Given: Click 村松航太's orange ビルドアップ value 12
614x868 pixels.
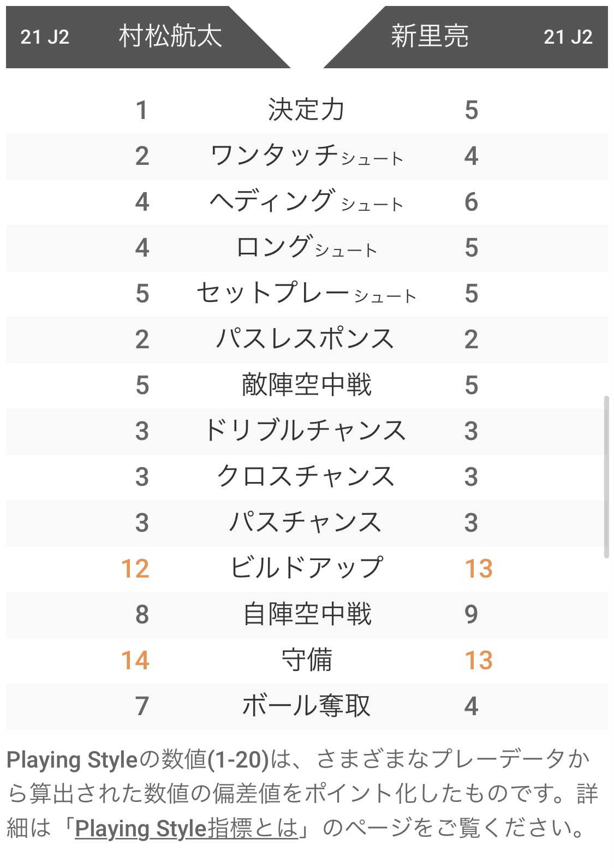Looking at the screenshot, I should coord(135,569).
